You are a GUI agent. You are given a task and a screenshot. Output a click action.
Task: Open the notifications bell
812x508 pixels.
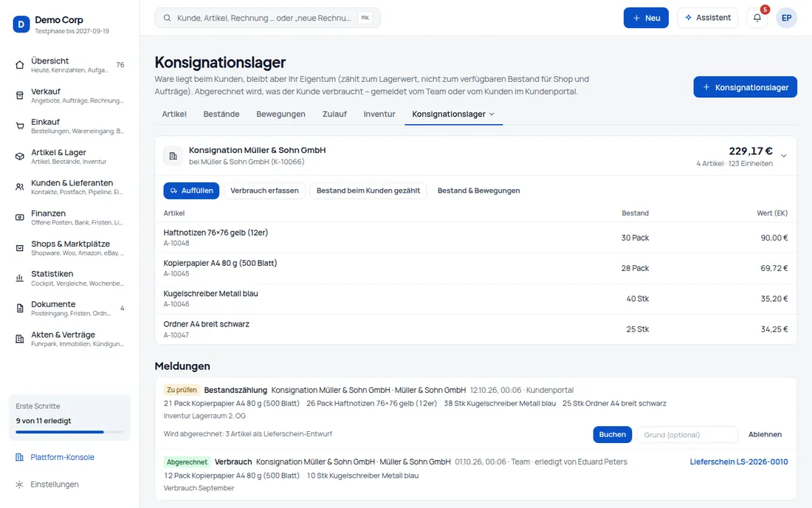click(x=757, y=18)
